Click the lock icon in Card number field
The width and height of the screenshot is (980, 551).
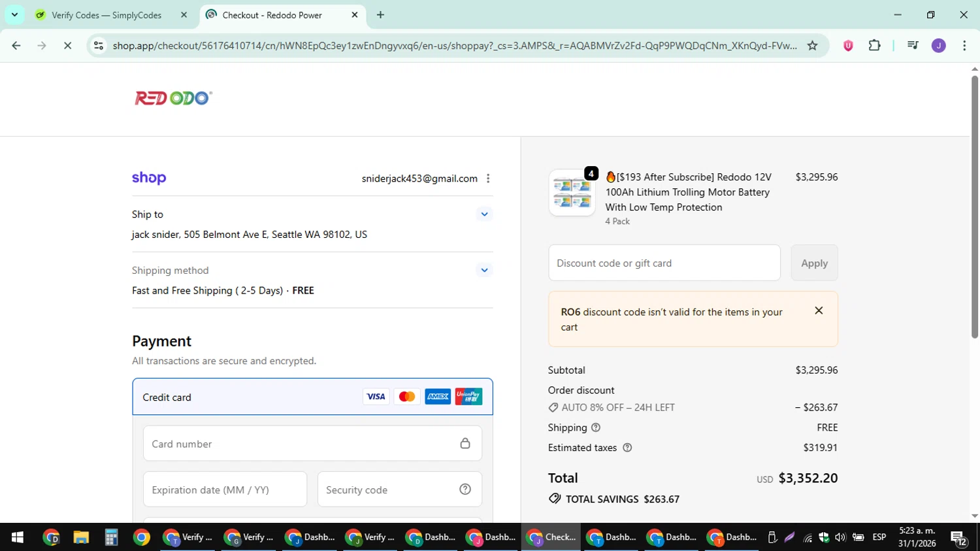pos(465,444)
